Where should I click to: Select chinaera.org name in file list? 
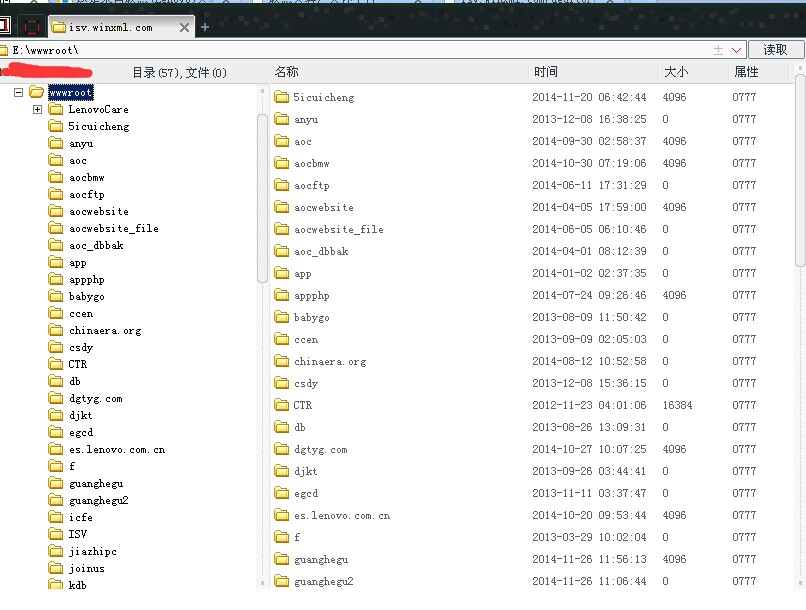point(331,361)
